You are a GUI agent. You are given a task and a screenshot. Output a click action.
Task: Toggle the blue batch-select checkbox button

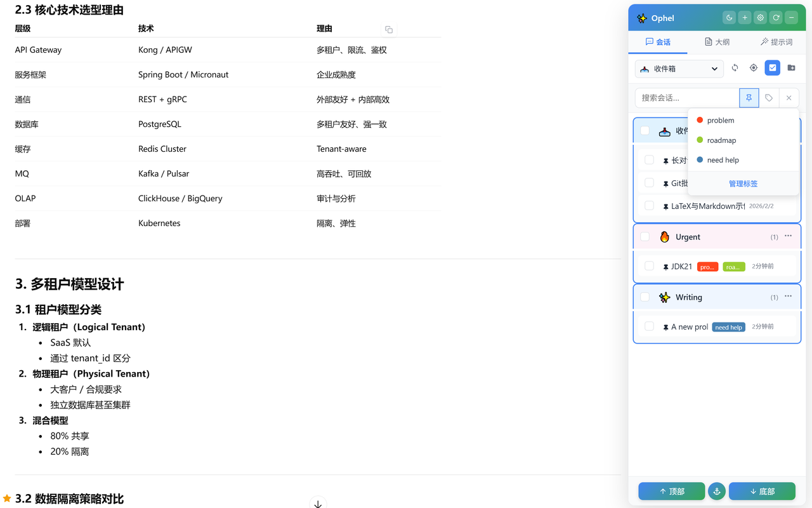coord(772,68)
